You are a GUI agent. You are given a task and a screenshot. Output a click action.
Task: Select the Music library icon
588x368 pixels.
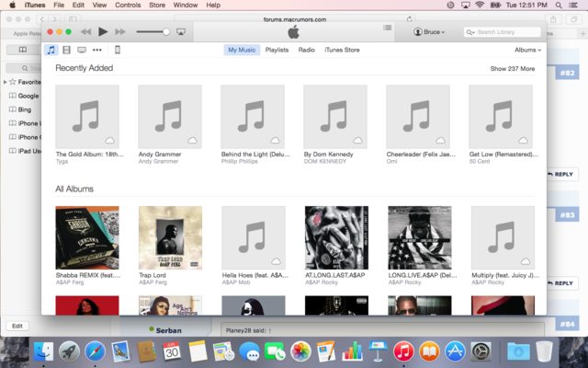point(51,50)
